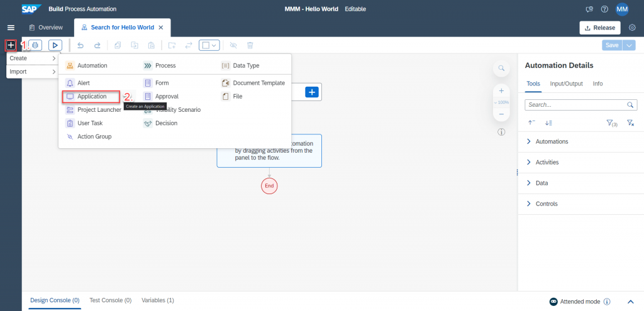The image size is (644, 311).
Task: Select Data Type from the Create menu
Action: 240,65
